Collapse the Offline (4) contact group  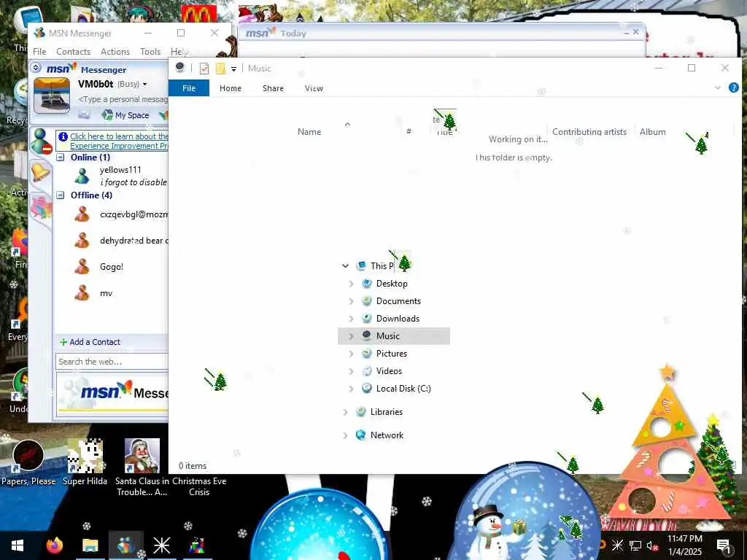coord(61,195)
